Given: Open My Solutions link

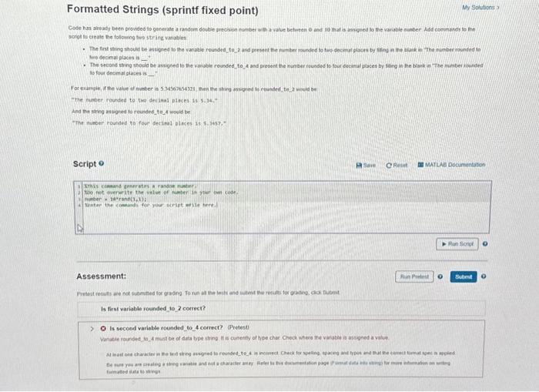Looking at the screenshot, I should click(x=480, y=7).
